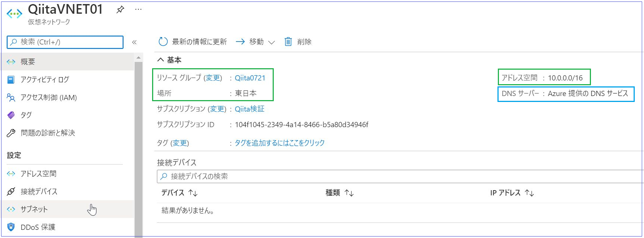Image resolution: width=644 pixels, height=238 pixels.
Task: Open the 移動 dropdown chevron
Action: click(x=272, y=42)
